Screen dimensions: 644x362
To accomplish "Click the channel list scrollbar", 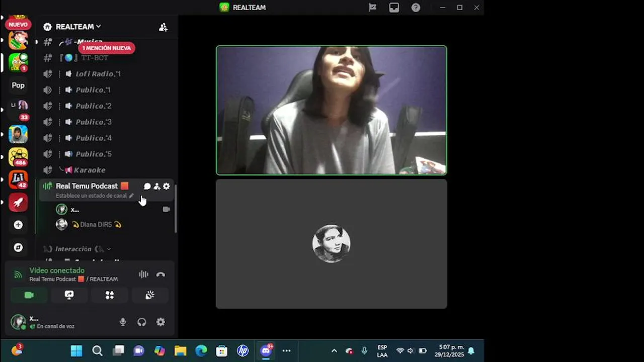I will 176,209.
